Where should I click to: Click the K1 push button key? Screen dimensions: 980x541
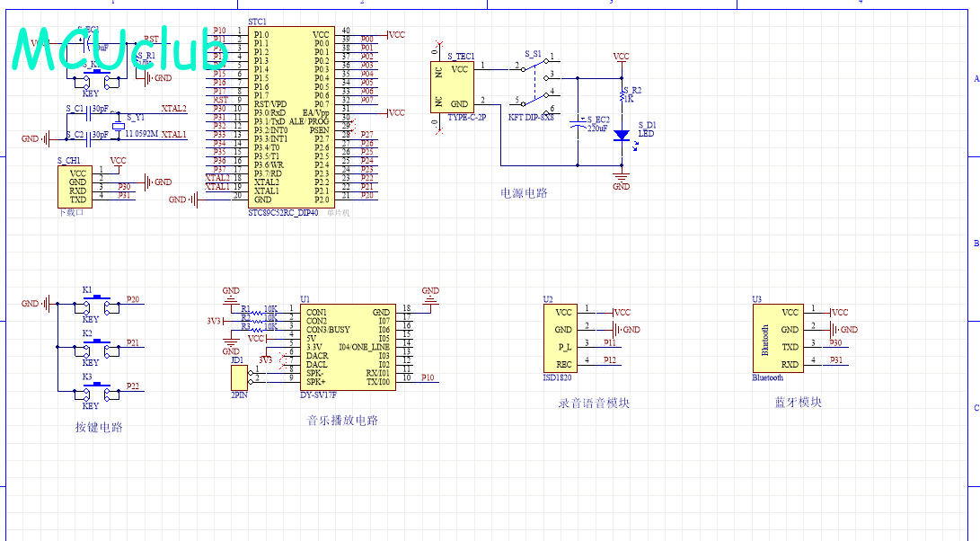pos(99,306)
